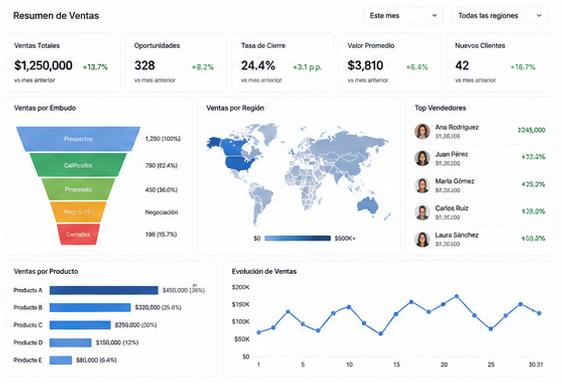The height and width of the screenshot is (384, 562).
Task: Open the Ventas Totales KPI card
Action: pos(63,63)
